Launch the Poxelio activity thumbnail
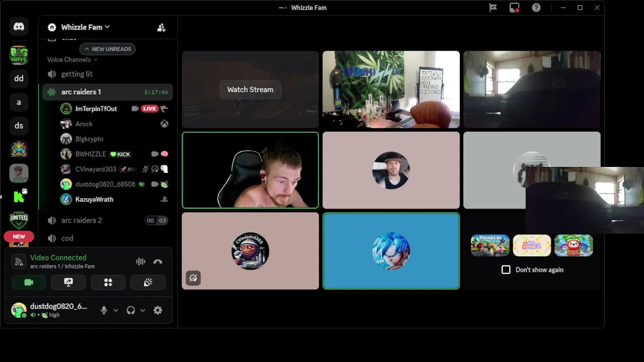The width and height of the screenshot is (644, 362). 490,245
